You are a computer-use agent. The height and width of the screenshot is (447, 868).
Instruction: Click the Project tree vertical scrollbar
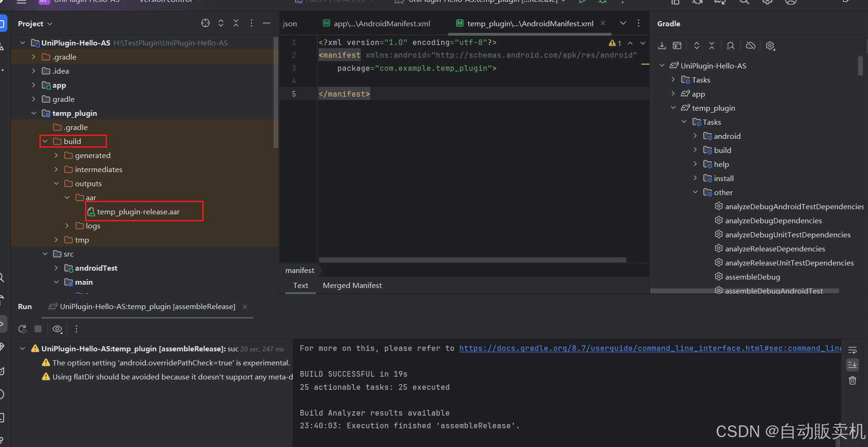click(x=276, y=92)
